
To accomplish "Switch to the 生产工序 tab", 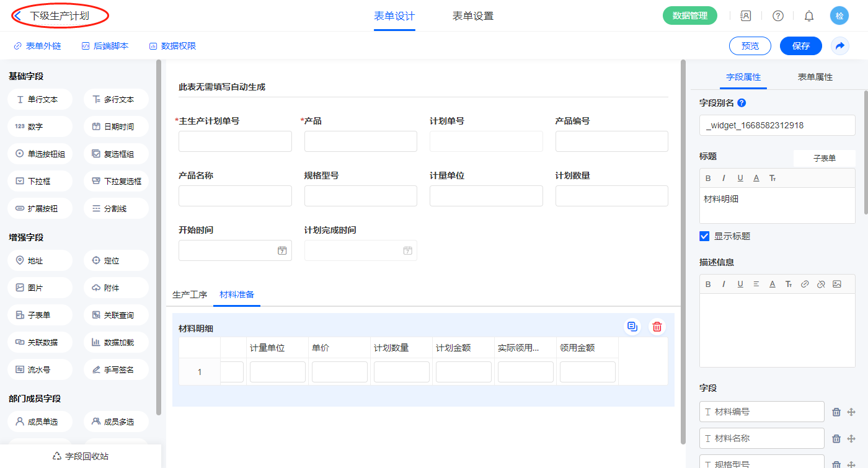I will coord(190,294).
